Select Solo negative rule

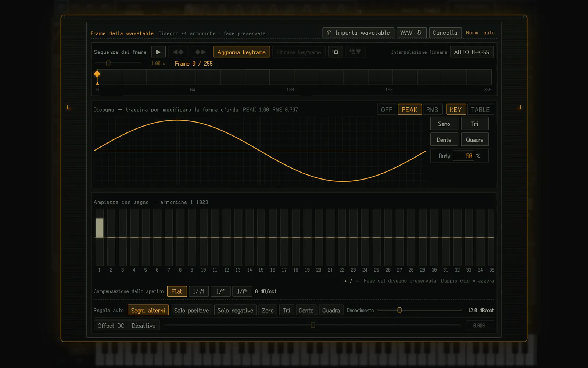tap(235, 310)
